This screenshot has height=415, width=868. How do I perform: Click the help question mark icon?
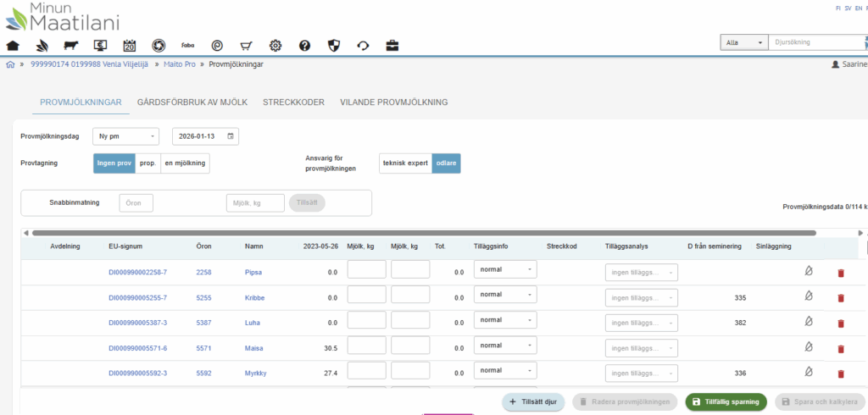[304, 45]
